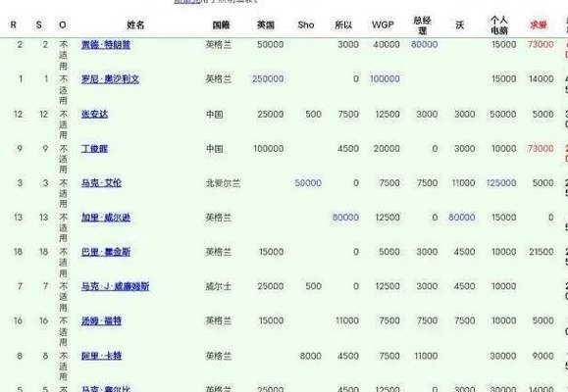Viewport: 568px width, 392px height.
Task: Open the 张安达 player link
Action: point(94,114)
